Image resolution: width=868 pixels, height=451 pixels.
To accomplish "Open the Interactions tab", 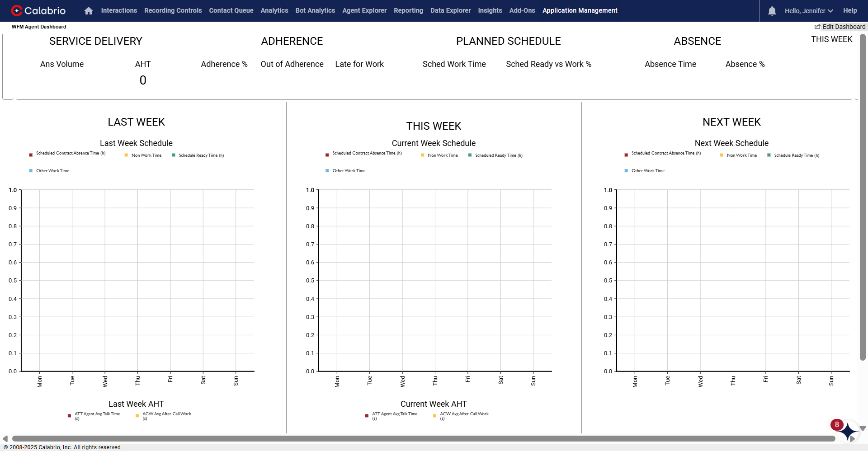I will coord(119,10).
